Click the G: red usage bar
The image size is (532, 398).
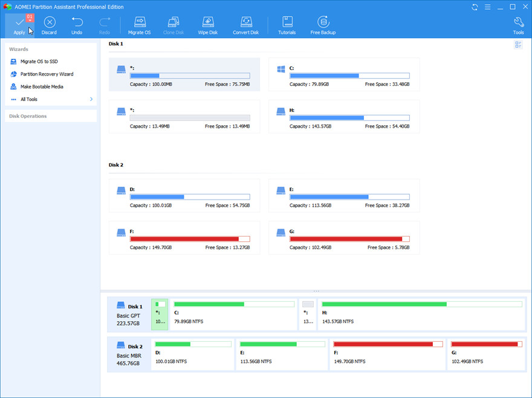pyautogui.click(x=349, y=239)
